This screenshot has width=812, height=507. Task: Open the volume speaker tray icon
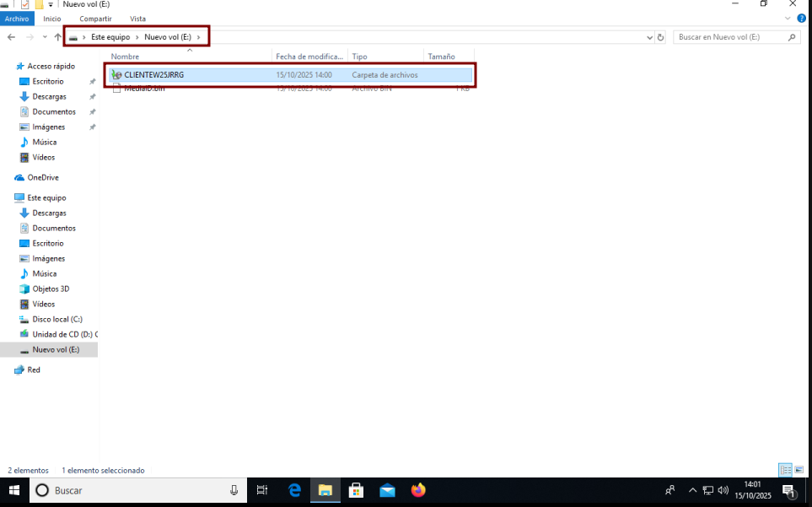(723, 490)
